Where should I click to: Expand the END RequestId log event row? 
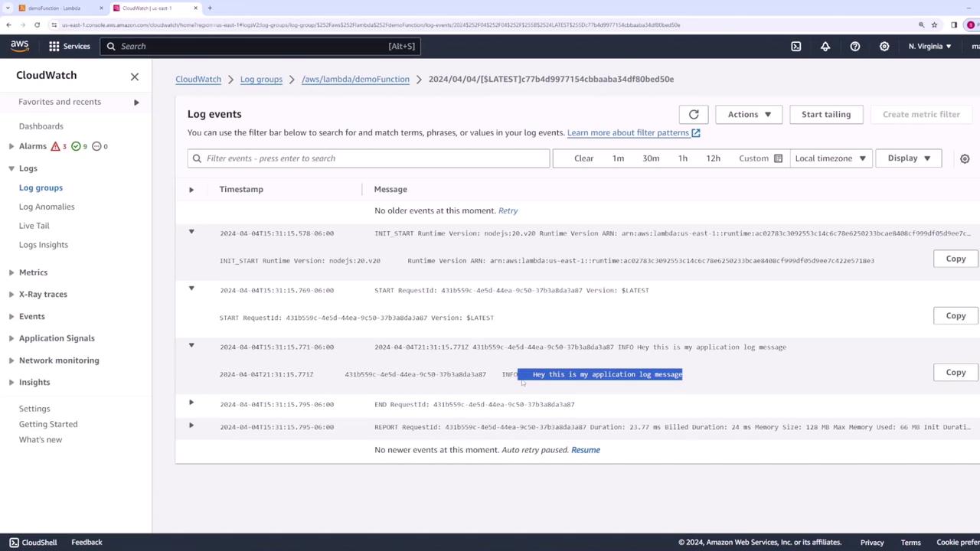click(x=191, y=403)
